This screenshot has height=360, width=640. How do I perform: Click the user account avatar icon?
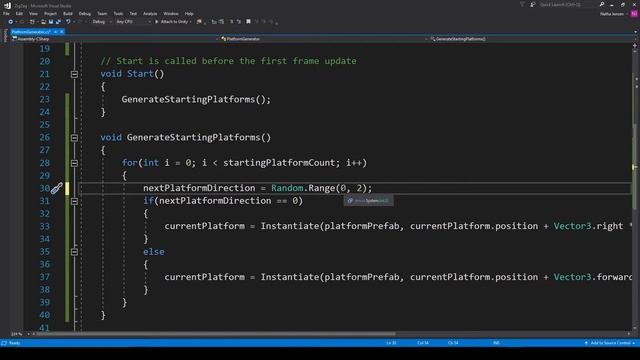(x=634, y=13)
